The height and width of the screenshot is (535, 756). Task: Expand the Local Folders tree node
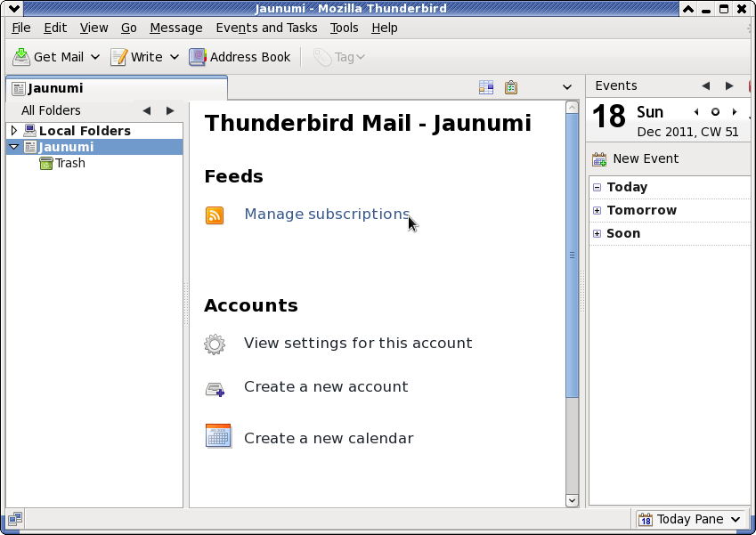tap(14, 130)
